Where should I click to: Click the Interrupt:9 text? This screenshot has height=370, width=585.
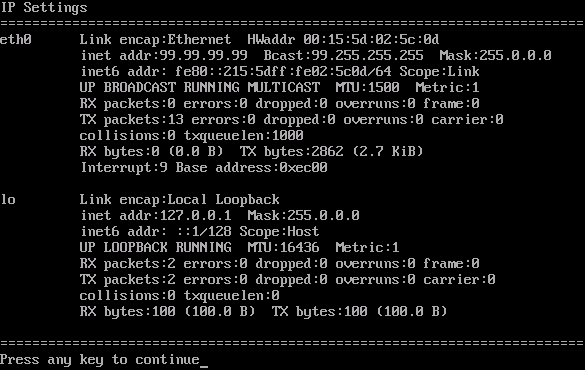(x=124, y=167)
